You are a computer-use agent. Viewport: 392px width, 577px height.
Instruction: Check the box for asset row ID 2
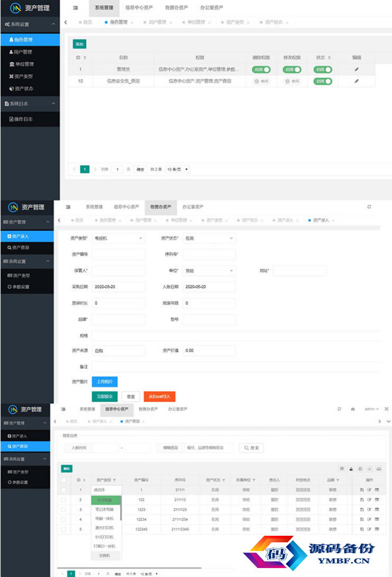pyautogui.click(x=63, y=500)
